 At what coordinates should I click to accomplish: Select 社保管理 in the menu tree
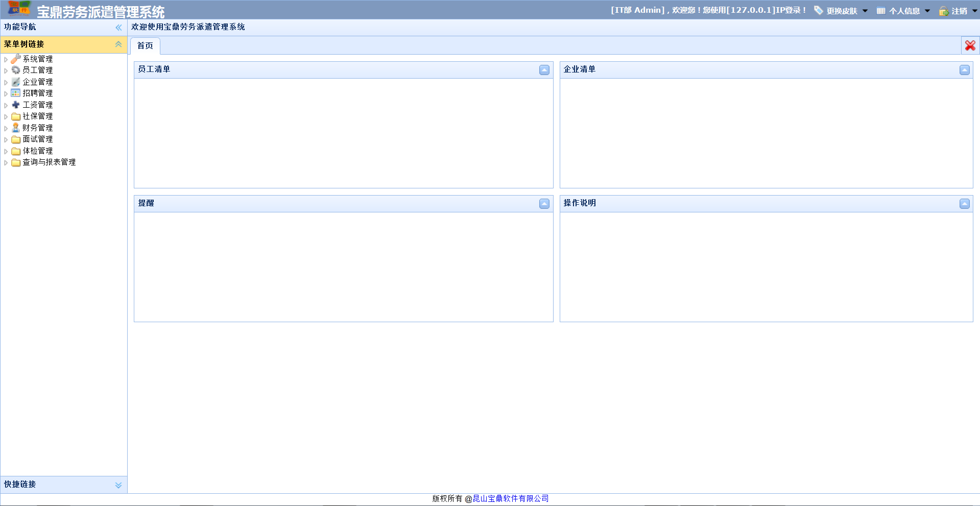point(38,116)
